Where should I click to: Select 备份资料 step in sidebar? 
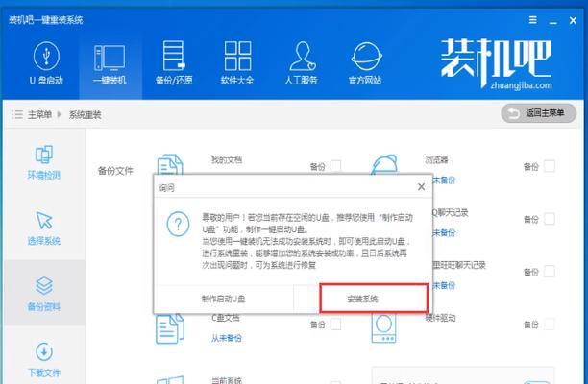click(44, 295)
